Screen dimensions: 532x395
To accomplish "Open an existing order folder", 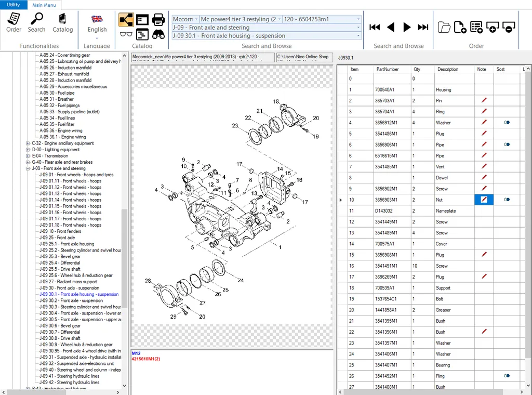I will tap(444, 27).
